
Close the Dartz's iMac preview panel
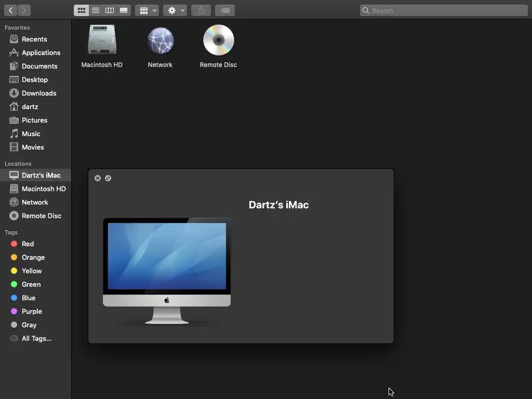[98, 178]
